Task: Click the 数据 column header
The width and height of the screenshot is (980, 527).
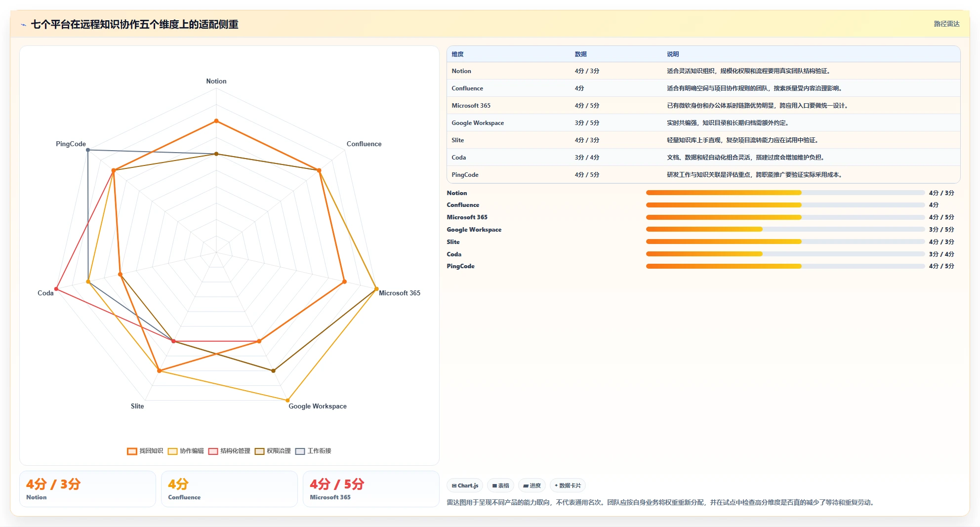Action: pyautogui.click(x=580, y=54)
